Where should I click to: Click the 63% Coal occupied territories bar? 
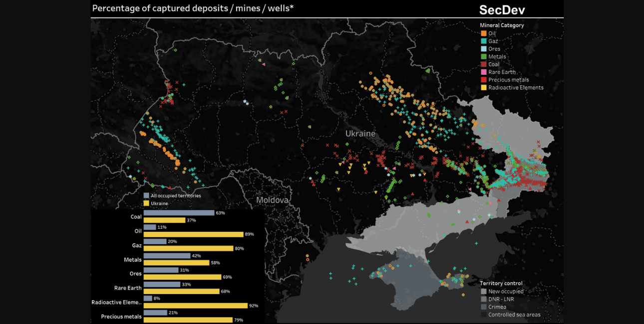[179, 213]
